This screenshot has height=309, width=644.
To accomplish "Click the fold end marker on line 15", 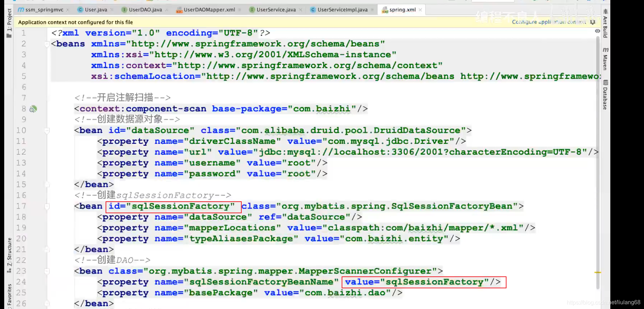I will (x=47, y=184).
